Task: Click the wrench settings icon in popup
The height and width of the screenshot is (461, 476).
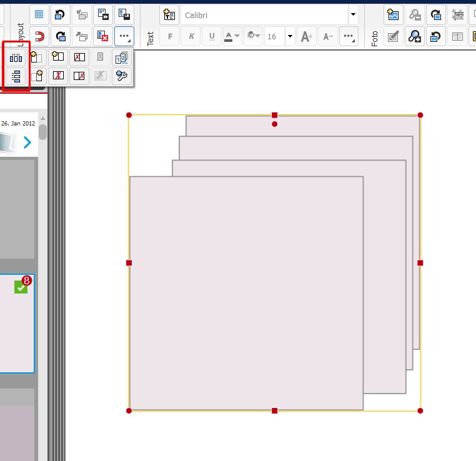Action: (122, 76)
